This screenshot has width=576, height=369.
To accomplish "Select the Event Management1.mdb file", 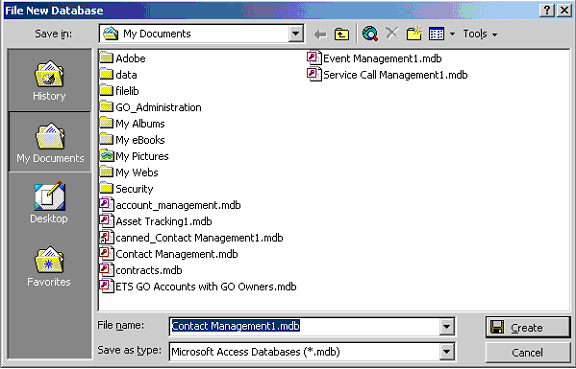I will (374, 58).
